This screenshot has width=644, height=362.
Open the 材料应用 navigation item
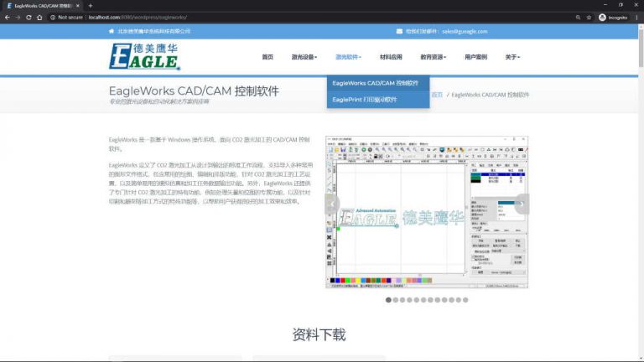(x=391, y=57)
